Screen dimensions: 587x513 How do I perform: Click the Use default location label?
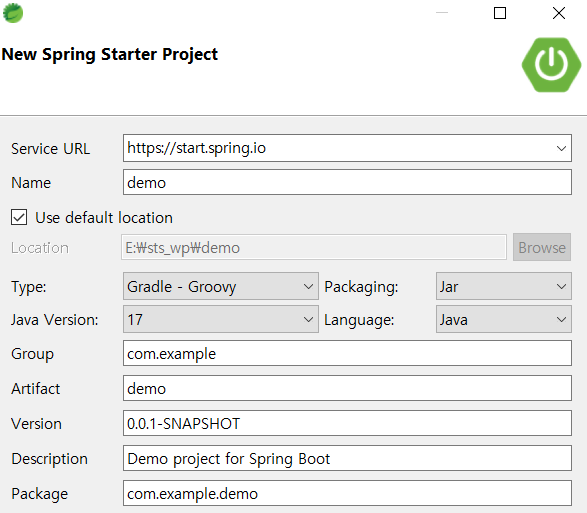(104, 218)
